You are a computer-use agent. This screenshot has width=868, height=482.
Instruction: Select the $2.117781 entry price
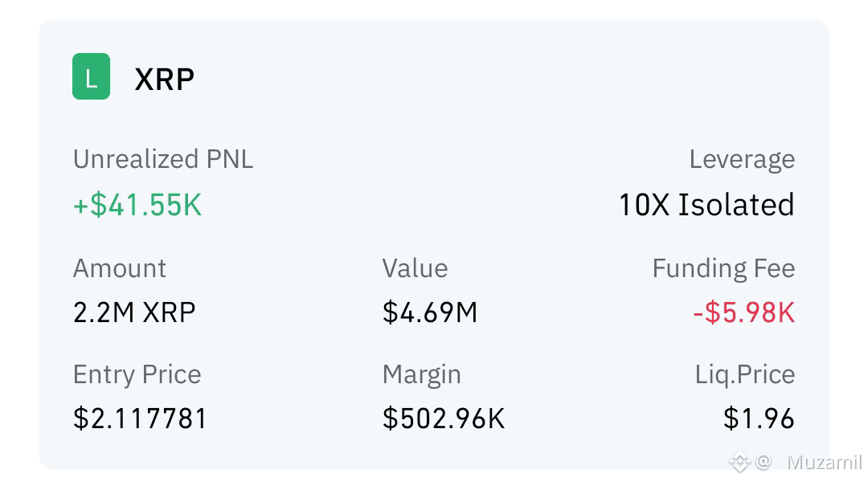click(140, 419)
